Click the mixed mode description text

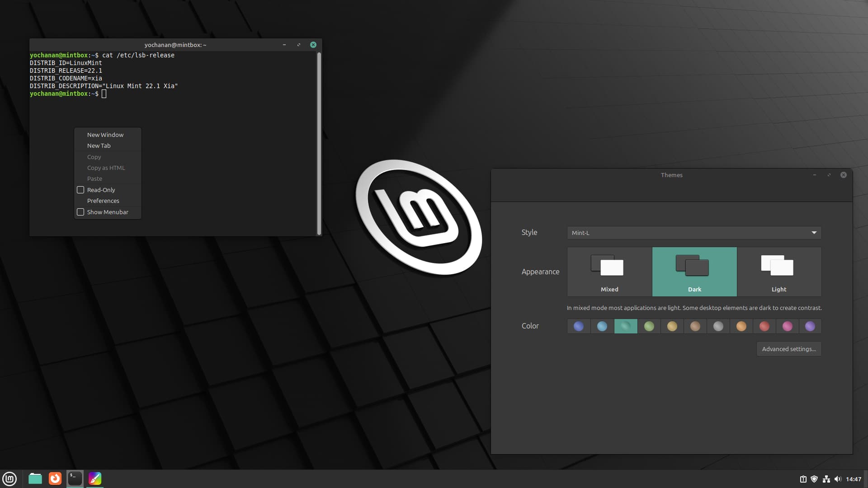click(694, 308)
